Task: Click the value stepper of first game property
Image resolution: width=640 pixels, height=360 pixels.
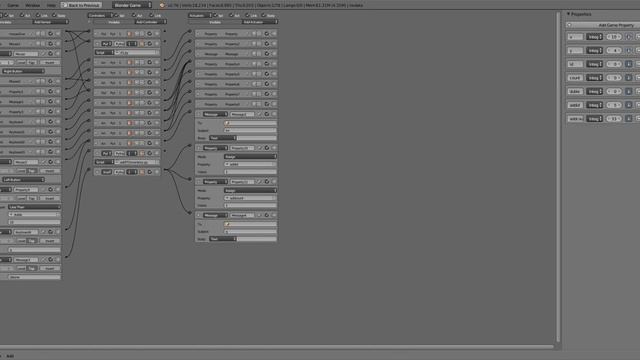Action: [x=614, y=37]
